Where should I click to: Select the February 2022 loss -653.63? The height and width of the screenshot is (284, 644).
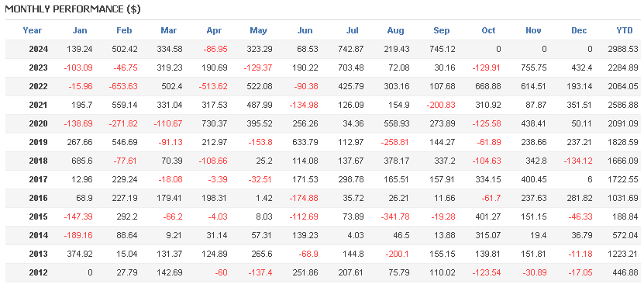pos(124,86)
